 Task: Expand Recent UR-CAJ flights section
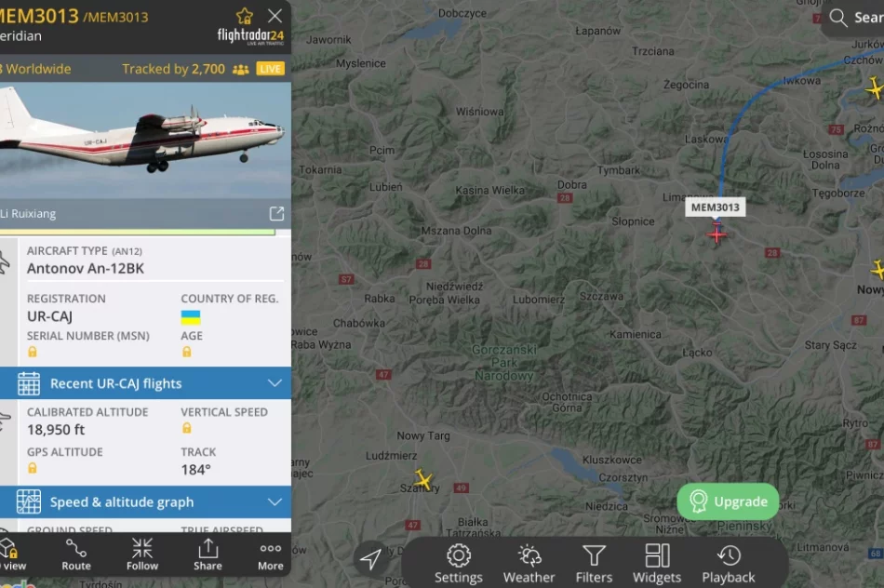145,383
